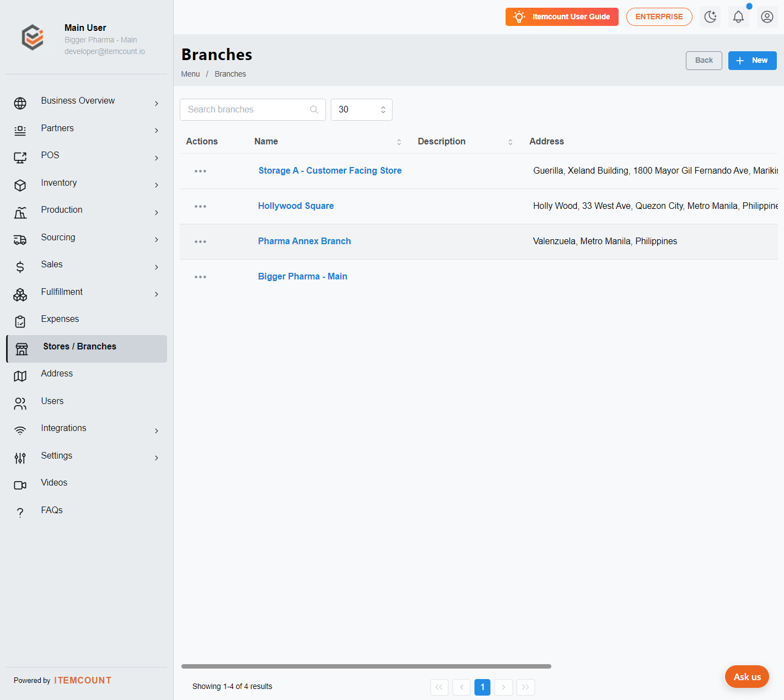The width and height of the screenshot is (784, 700).
Task: Expand the Business Overview chevron
Action: pyautogui.click(x=157, y=104)
